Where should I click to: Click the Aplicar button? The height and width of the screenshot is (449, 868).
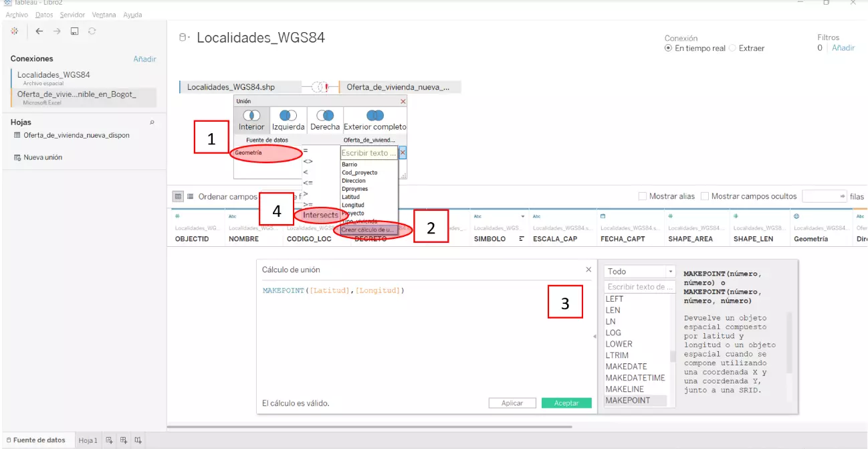(x=512, y=403)
